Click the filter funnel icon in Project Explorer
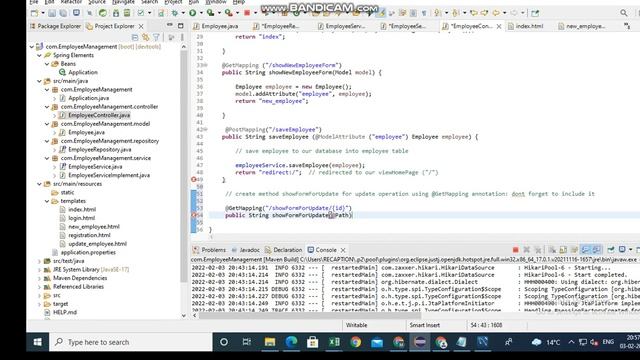 click(156, 37)
